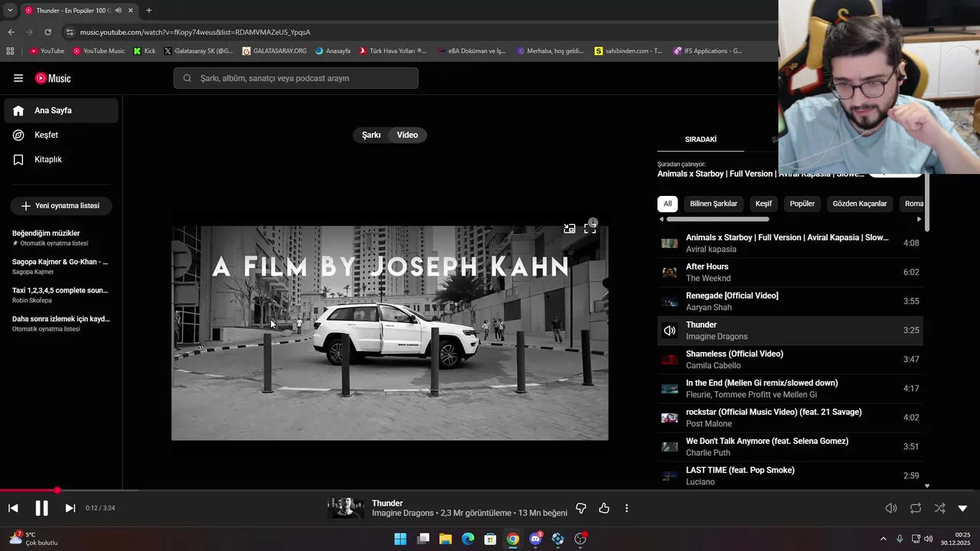Open Discord from the taskbar

point(535,539)
